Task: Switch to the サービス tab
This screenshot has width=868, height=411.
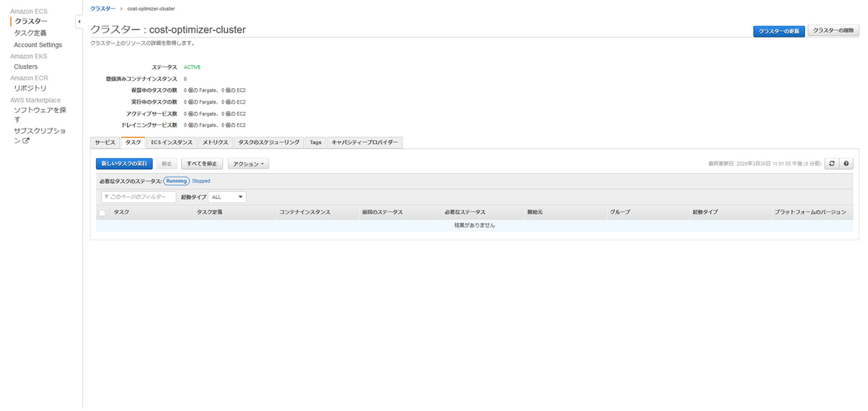Action: [105, 143]
